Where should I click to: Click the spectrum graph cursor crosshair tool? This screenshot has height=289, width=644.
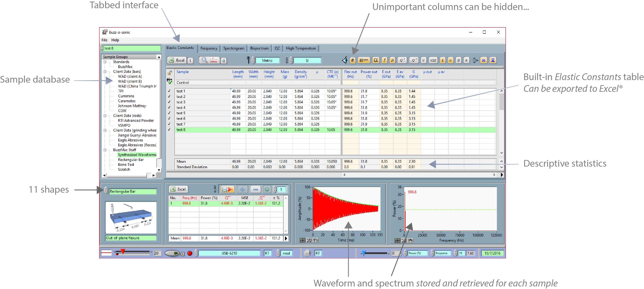pyautogui.click(x=397, y=241)
